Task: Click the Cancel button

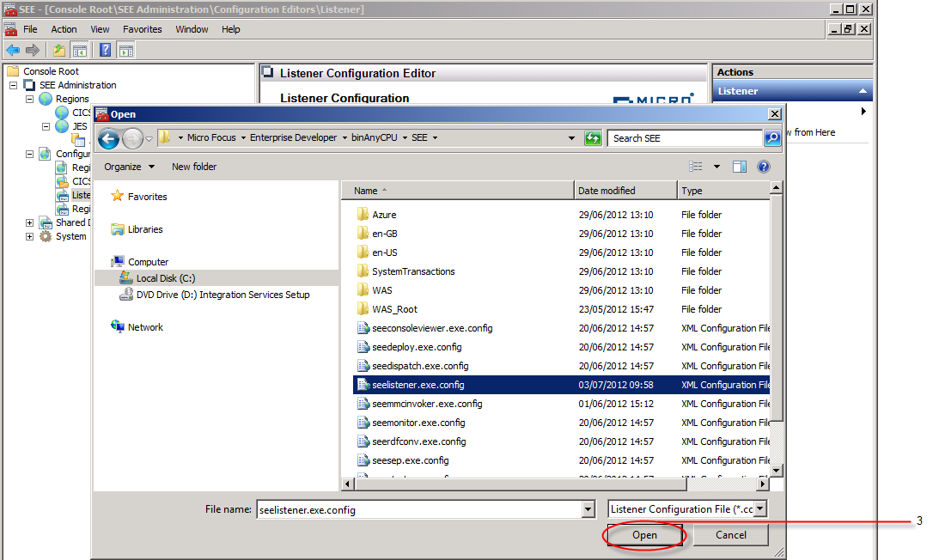Action: tap(731, 535)
